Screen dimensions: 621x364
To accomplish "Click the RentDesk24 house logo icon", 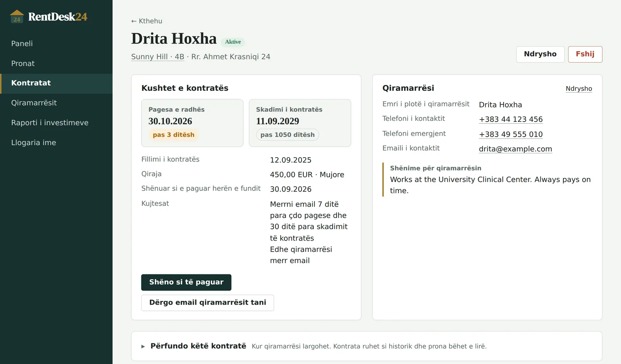I will [17, 17].
